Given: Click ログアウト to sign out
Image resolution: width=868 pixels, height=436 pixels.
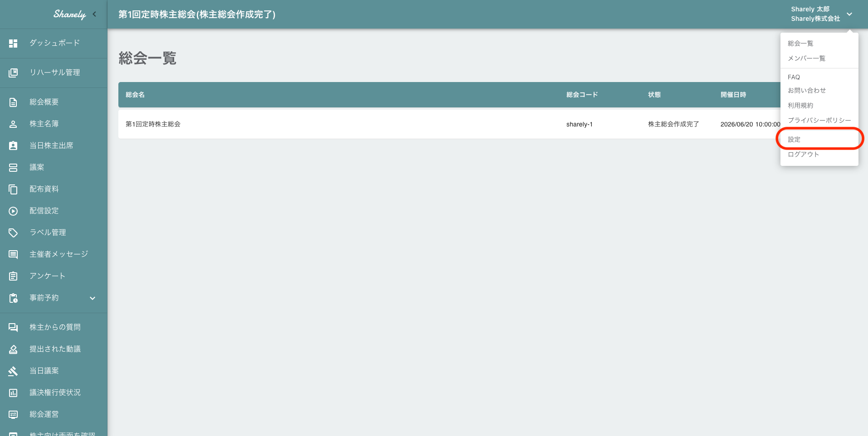Looking at the screenshot, I should click(803, 154).
